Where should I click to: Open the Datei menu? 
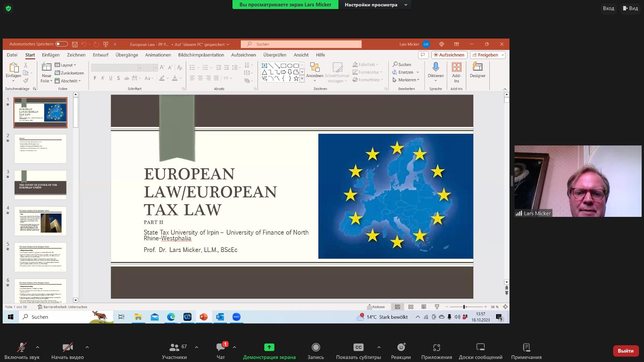[12, 55]
